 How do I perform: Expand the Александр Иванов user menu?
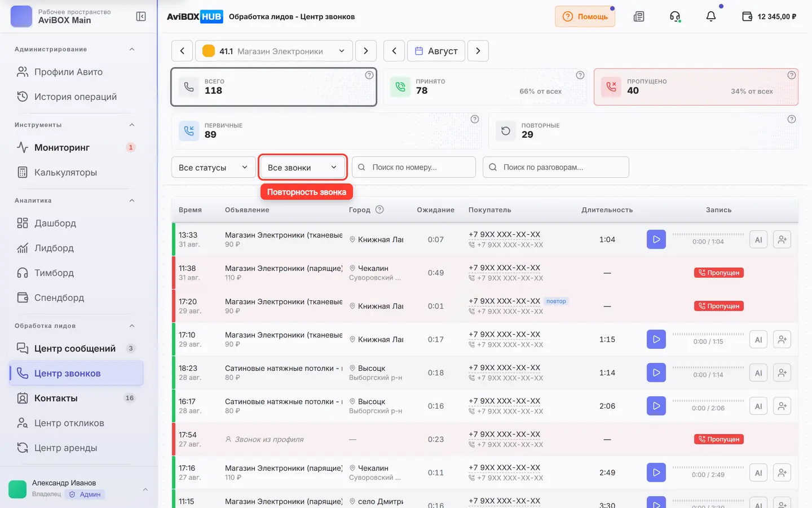[x=79, y=489]
